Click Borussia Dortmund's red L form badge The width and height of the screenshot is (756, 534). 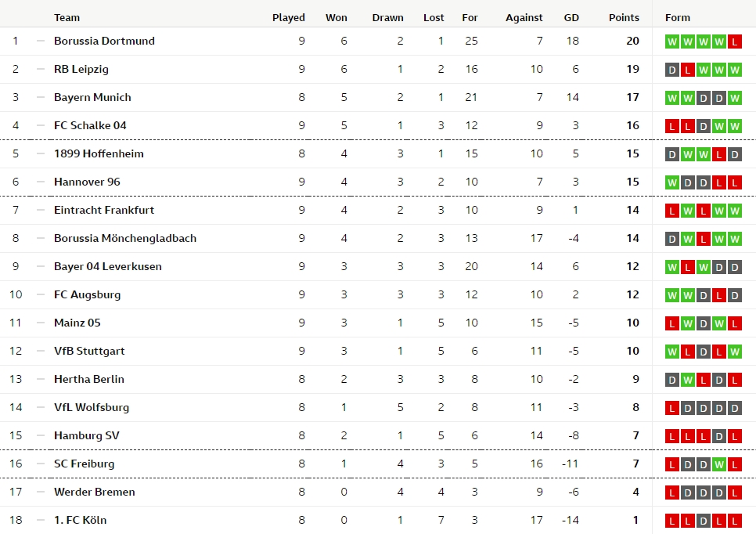[x=734, y=41]
